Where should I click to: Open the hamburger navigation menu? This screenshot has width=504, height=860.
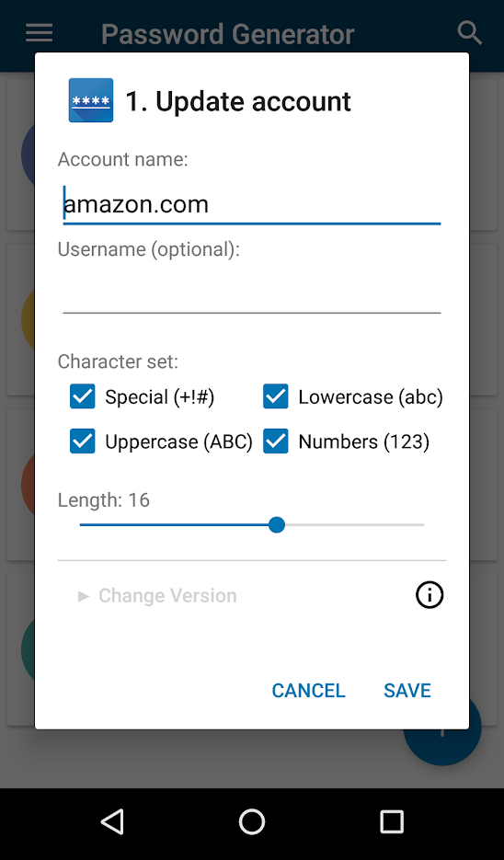pyautogui.click(x=39, y=33)
